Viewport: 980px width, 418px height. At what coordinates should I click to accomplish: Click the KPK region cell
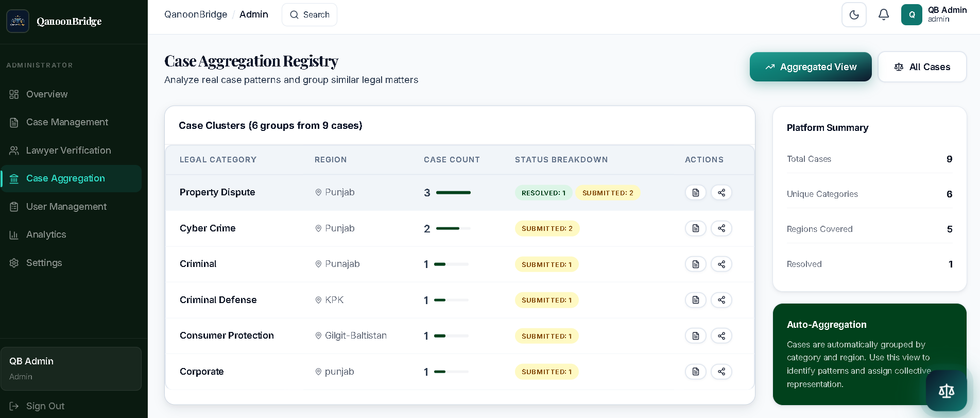(329, 300)
